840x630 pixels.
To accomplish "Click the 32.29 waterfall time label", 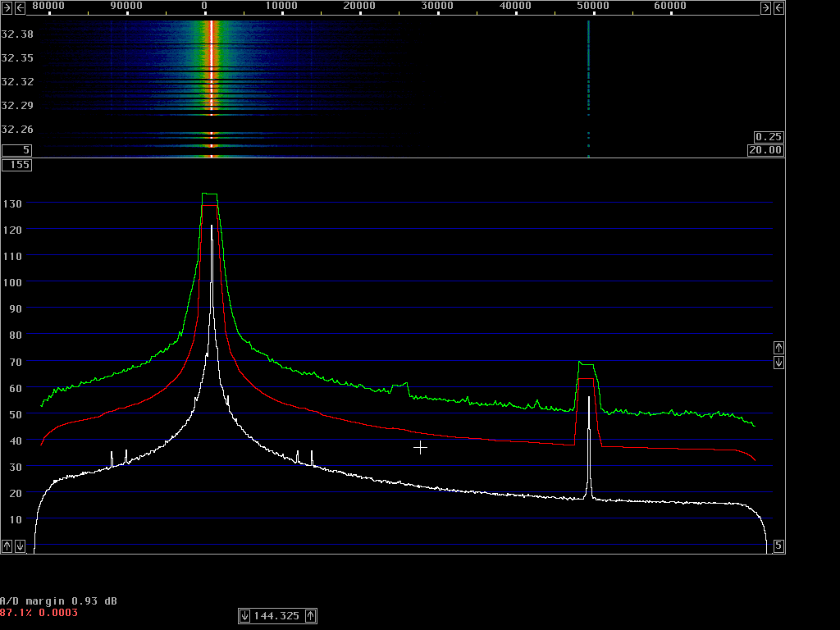I will click(17, 106).
